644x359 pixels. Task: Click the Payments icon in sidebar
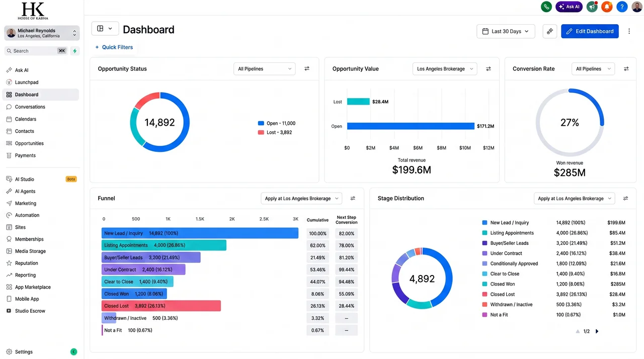pyautogui.click(x=9, y=155)
